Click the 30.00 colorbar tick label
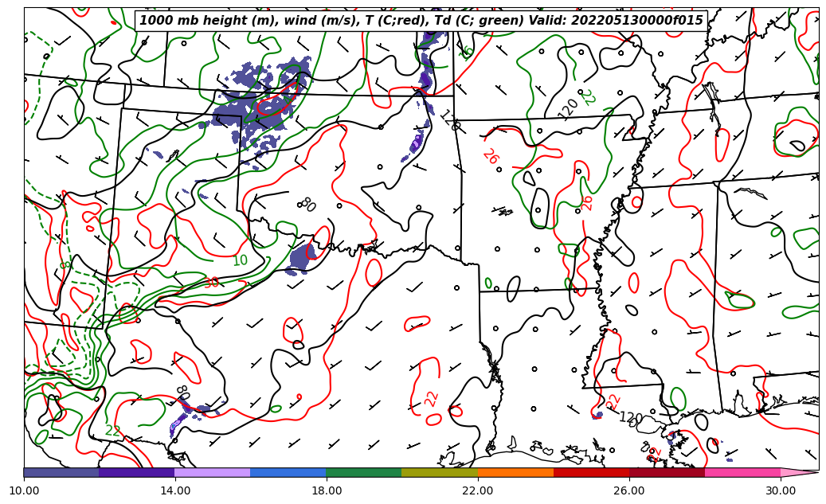Image resolution: width=826 pixels, height=504 pixels. [781, 490]
